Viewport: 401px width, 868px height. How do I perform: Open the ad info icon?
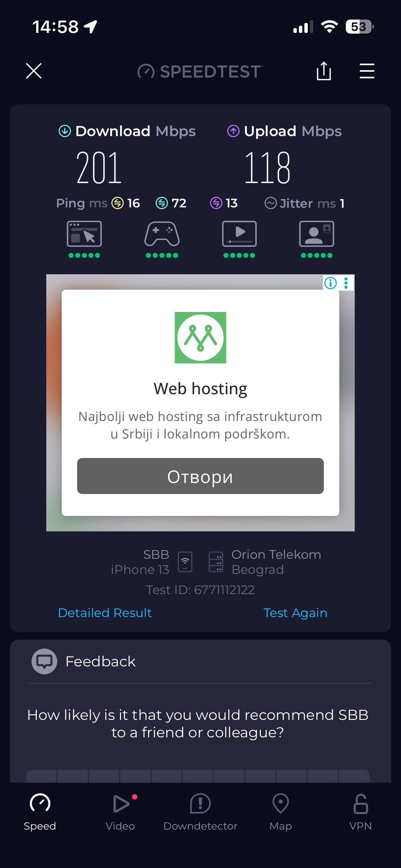click(x=330, y=283)
